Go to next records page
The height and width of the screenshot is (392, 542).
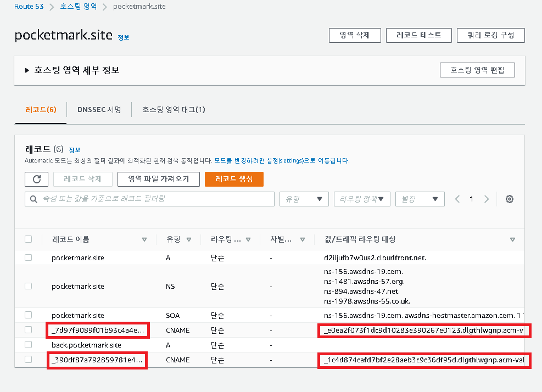(x=487, y=199)
